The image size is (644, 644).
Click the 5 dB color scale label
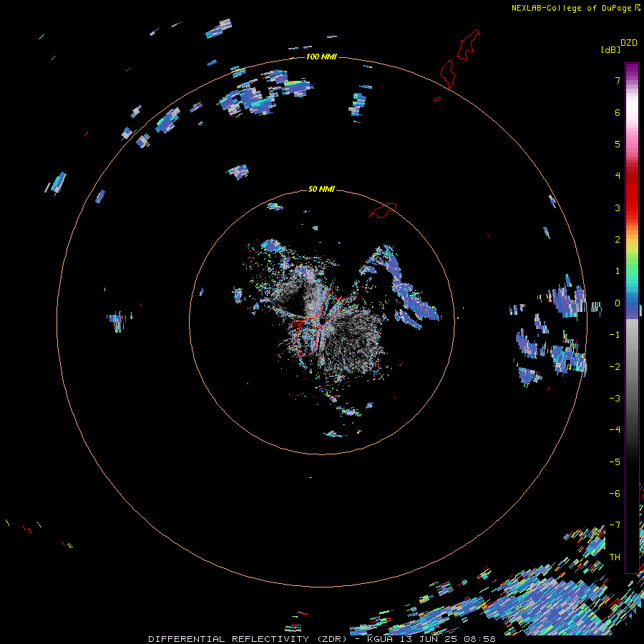tap(618, 144)
